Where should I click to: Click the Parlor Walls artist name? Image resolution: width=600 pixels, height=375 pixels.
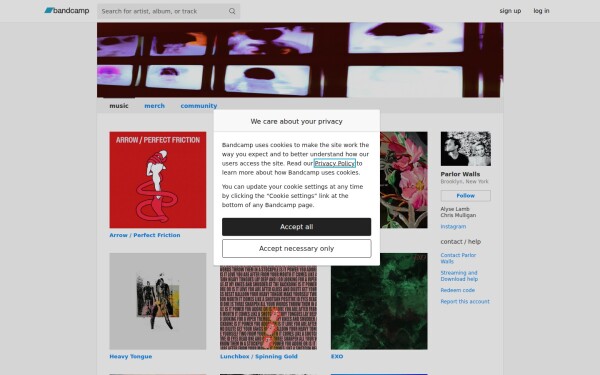tap(460, 174)
